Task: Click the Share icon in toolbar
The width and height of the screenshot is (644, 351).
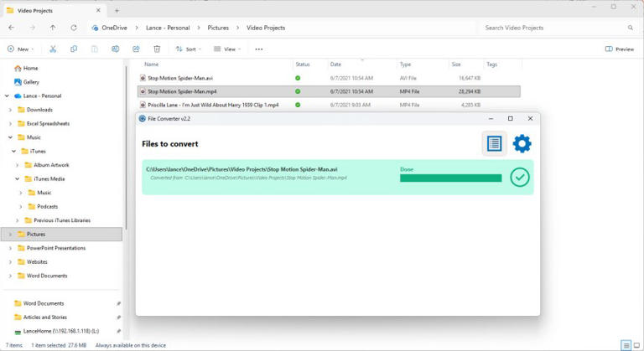Action: tap(136, 49)
